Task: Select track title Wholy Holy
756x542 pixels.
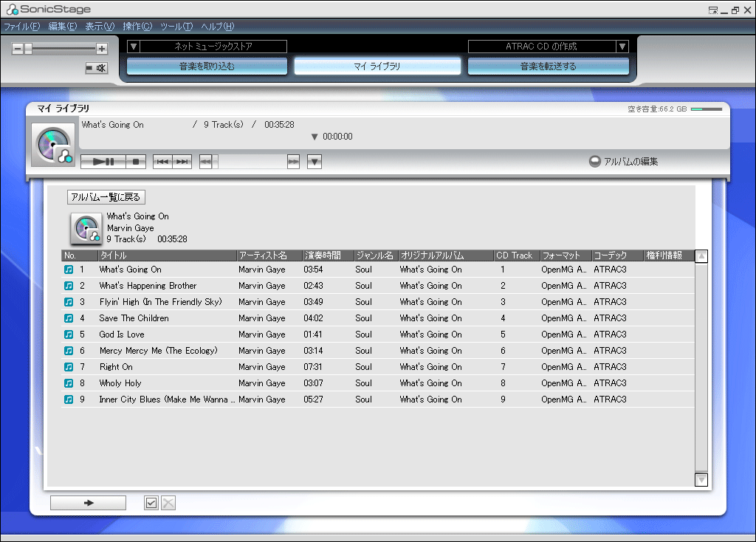Action: point(120,383)
